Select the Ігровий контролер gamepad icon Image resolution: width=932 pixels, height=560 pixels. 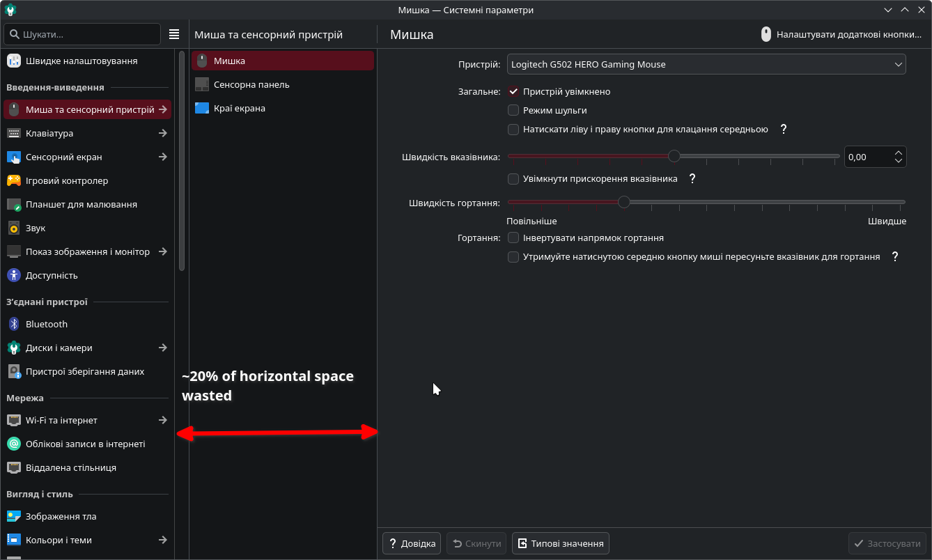(14, 180)
